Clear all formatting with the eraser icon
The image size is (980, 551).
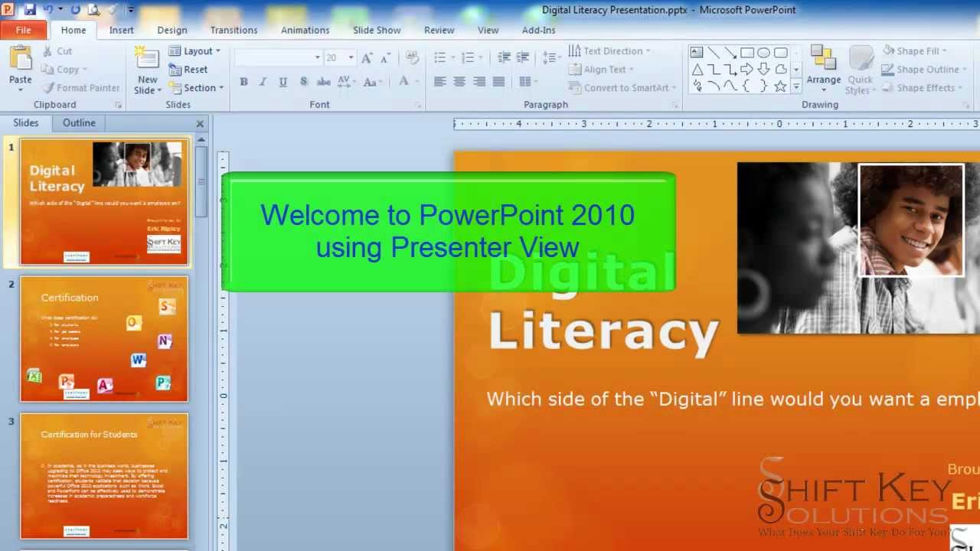point(412,57)
